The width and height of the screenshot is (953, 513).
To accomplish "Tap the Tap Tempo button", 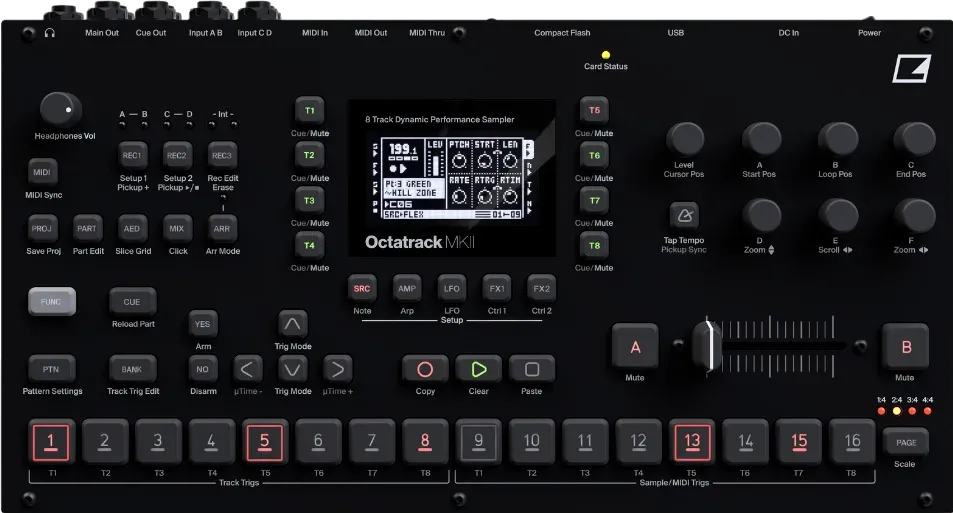I will tap(684, 215).
